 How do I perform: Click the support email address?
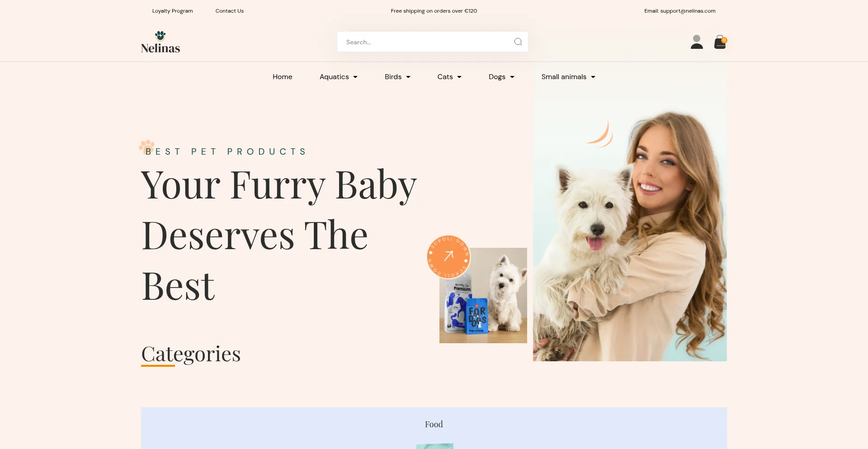click(688, 11)
